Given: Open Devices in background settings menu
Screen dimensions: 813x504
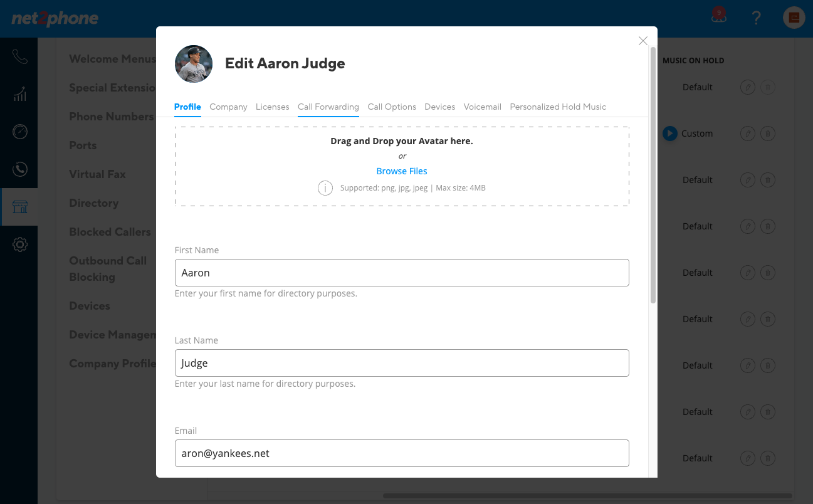Looking at the screenshot, I should pos(90,306).
